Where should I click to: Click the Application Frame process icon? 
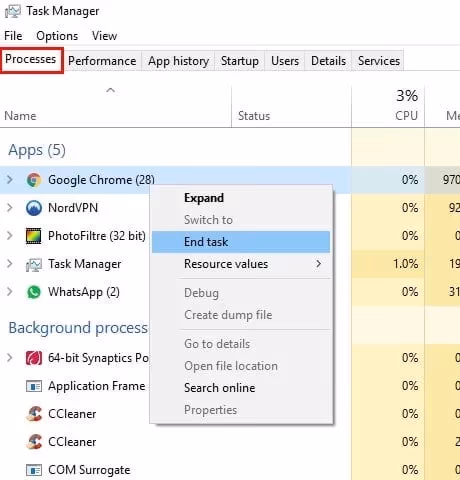point(34,386)
